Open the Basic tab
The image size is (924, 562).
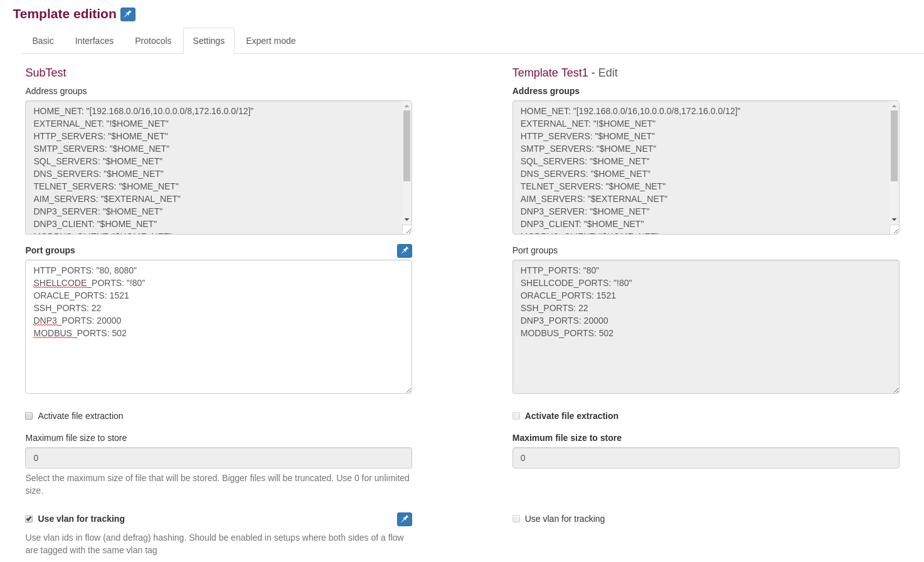[x=43, y=41]
